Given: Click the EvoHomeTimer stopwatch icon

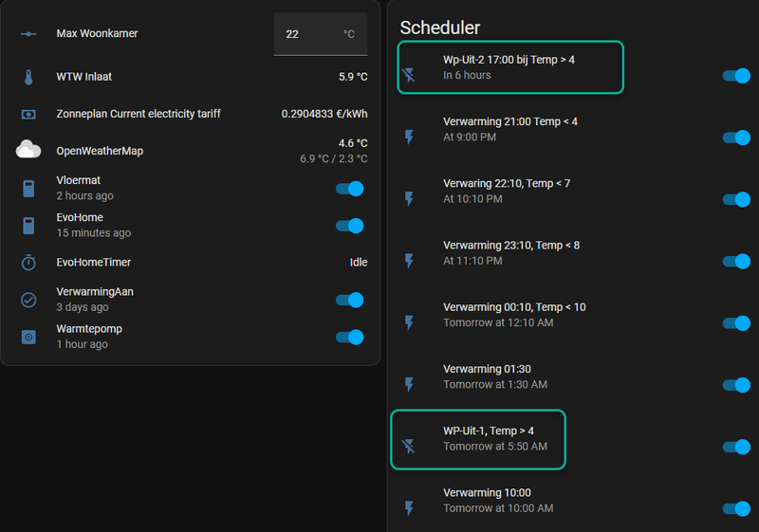Looking at the screenshot, I should click(x=28, y=263).
